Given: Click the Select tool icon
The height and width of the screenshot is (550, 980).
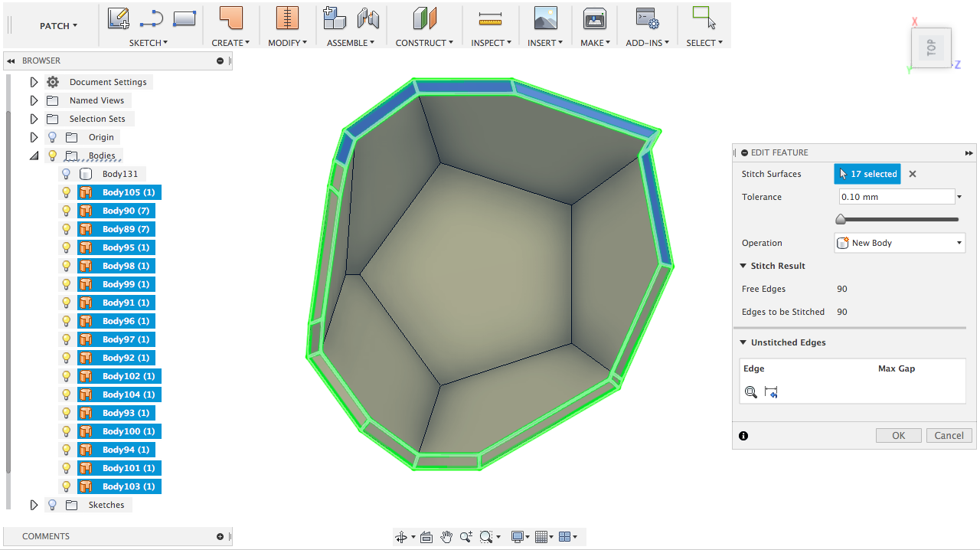Looking at the screenshot, I should click(x=704, y=18).
